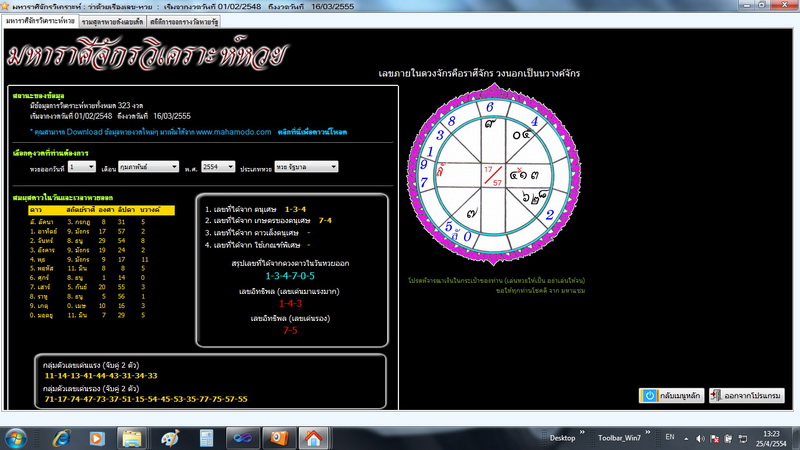This screenshot has height=450, width=800.
Task: Open the Windows Start orb
Action: [16, 438]
